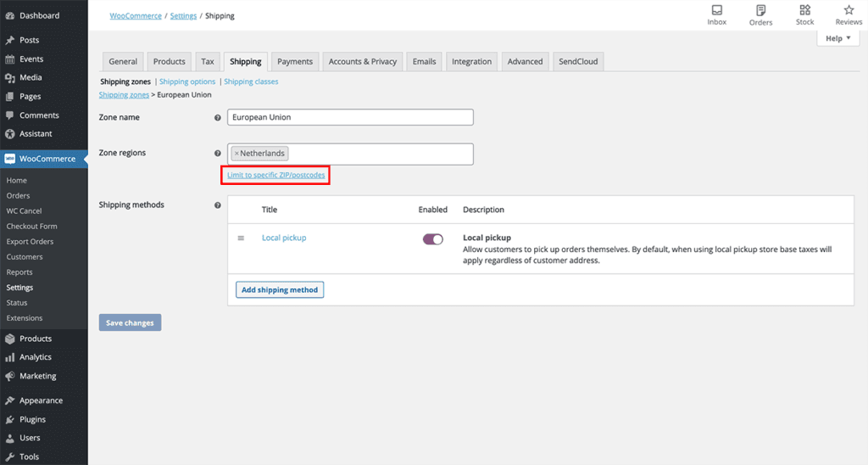Switch to the Accounts & Privacy tab
868x465 pixels.
pos(363,62)
